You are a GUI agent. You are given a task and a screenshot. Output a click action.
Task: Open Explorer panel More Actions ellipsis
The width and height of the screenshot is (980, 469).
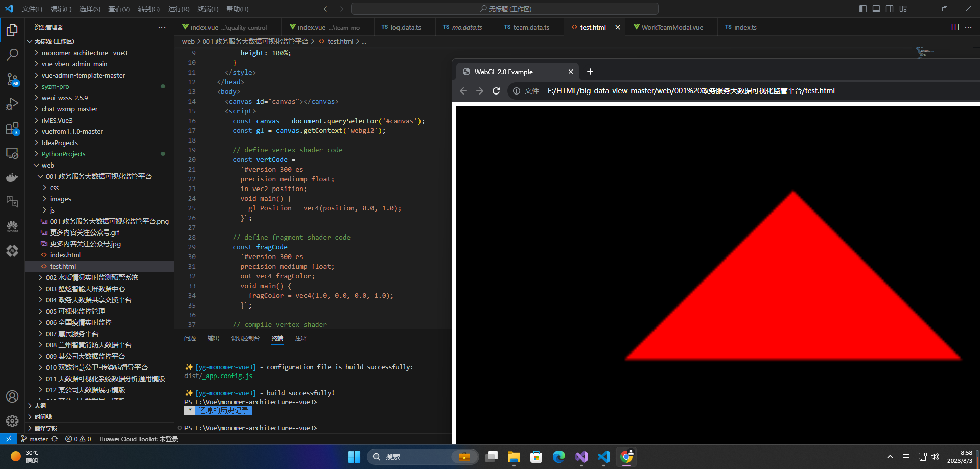pos(162,27)
